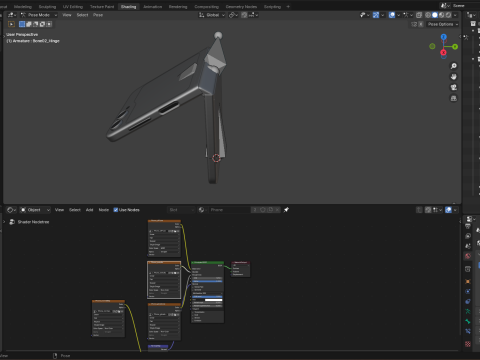Click the material name field

pos(229,210)
